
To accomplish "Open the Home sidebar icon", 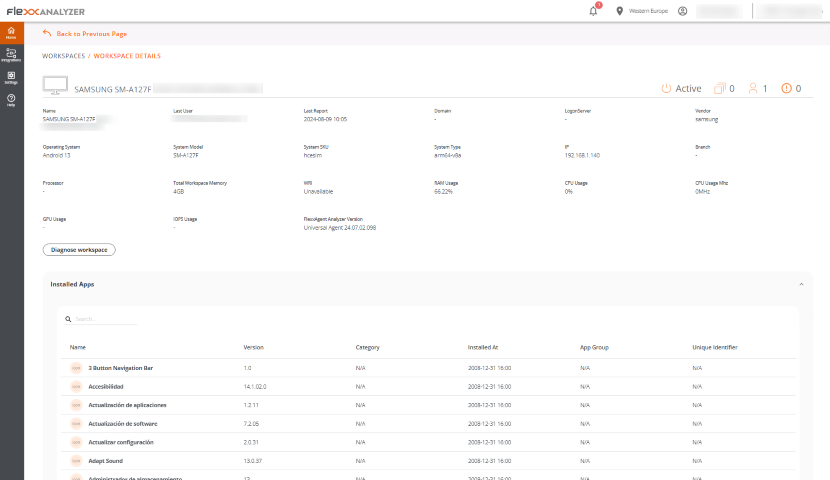I will click(11, 33).
